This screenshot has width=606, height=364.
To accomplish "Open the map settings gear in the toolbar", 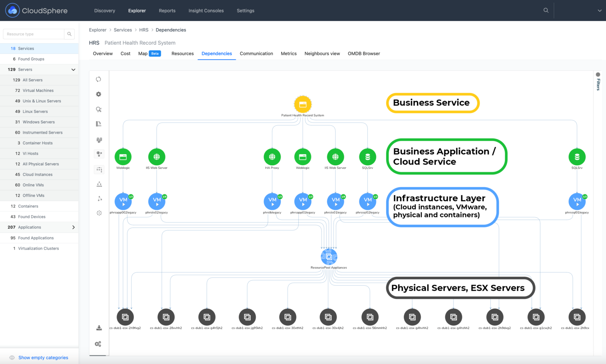I will [x=99, y=94].
